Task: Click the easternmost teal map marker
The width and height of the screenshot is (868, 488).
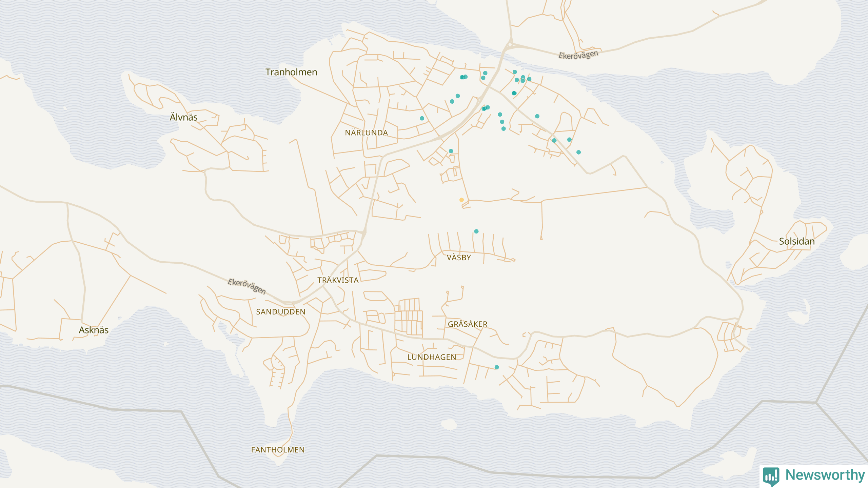Action: (x=579, y=152)
